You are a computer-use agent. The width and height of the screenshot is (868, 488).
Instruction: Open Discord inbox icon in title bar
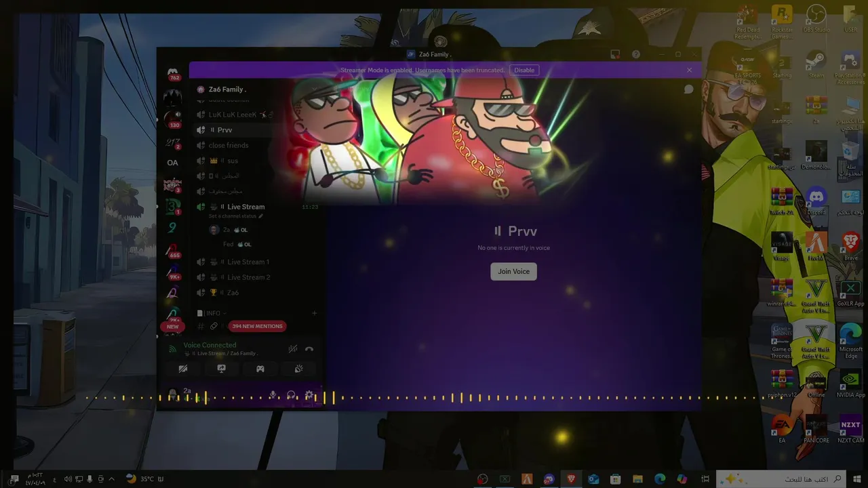615,54
